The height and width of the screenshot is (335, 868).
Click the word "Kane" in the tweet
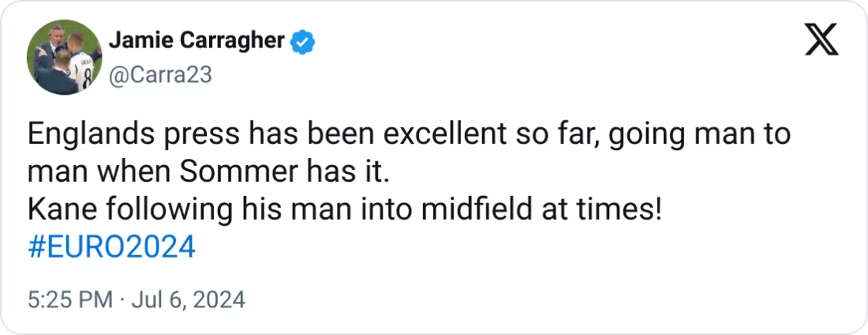[59, 209]
